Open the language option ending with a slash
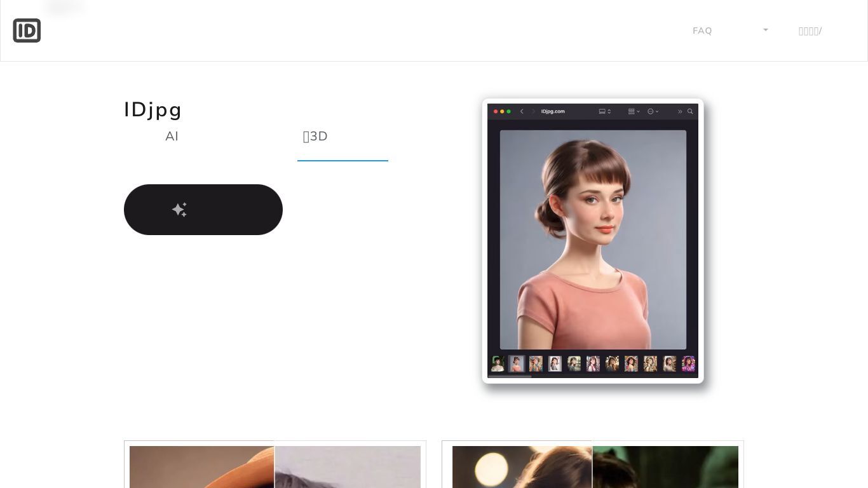Screen dimensions: 868x488 [810, 30]
